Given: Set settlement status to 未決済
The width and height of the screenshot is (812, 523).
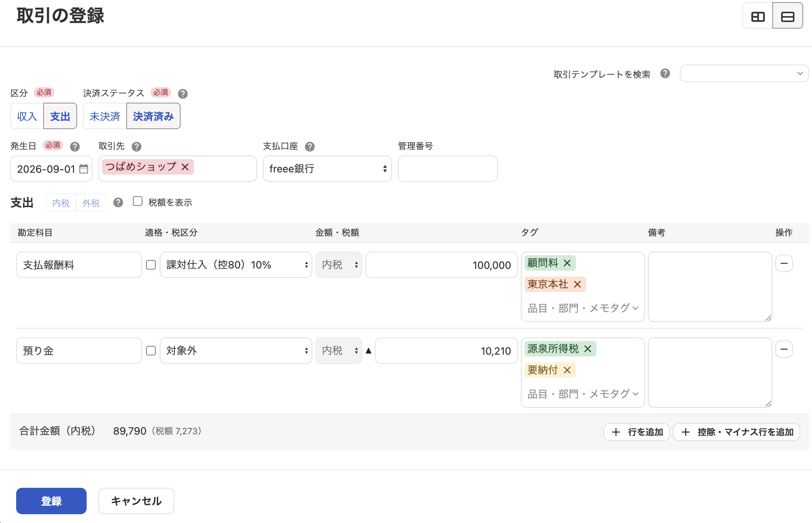Looking at the screenshot, I should tap(105, 116).
